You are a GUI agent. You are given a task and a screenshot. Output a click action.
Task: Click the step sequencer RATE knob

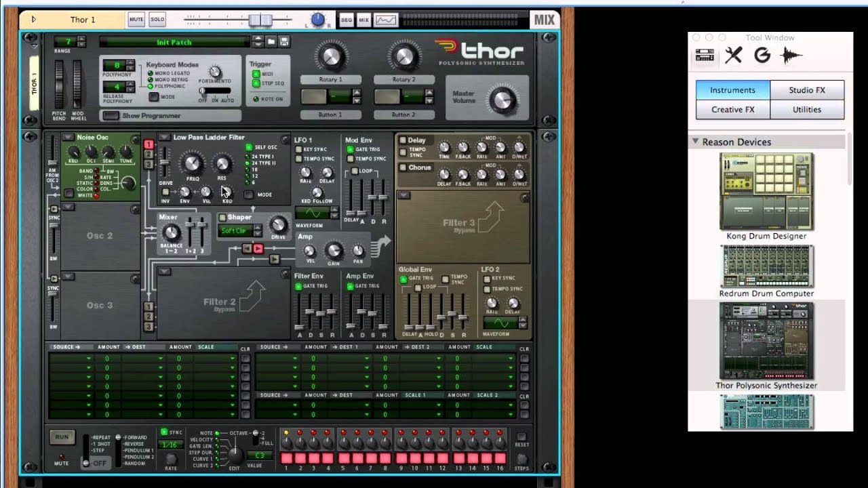[x=171, y=459]
